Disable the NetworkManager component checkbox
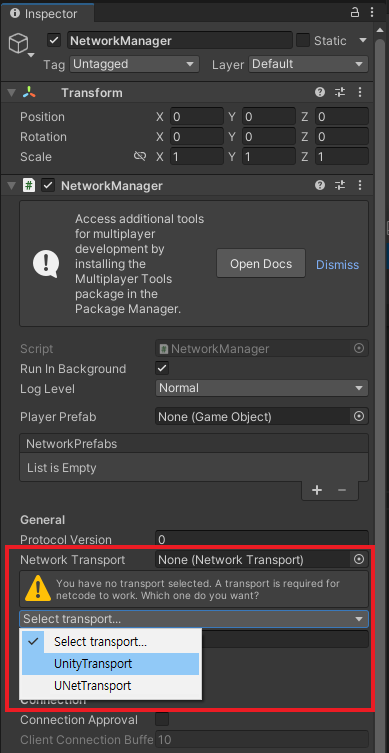 click(x=48, y=185)
